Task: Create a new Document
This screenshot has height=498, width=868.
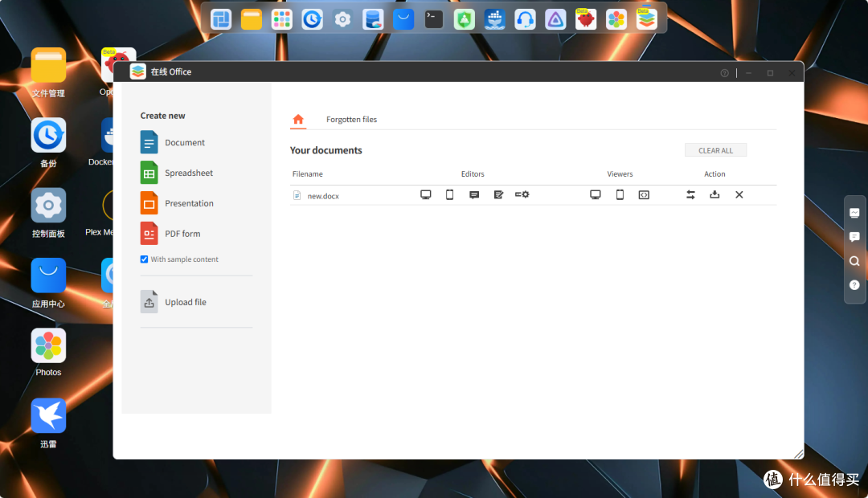Action: tap(173, 142)
